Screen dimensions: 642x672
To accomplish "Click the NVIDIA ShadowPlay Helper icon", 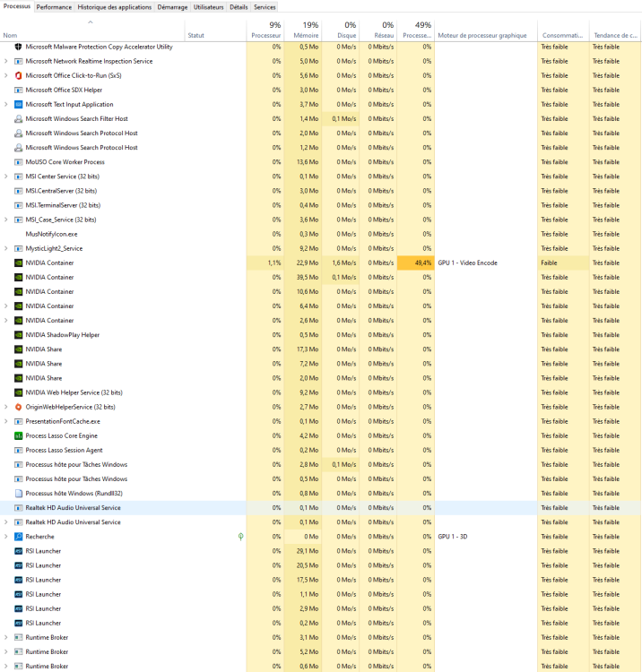I will [x=18, y=335].
